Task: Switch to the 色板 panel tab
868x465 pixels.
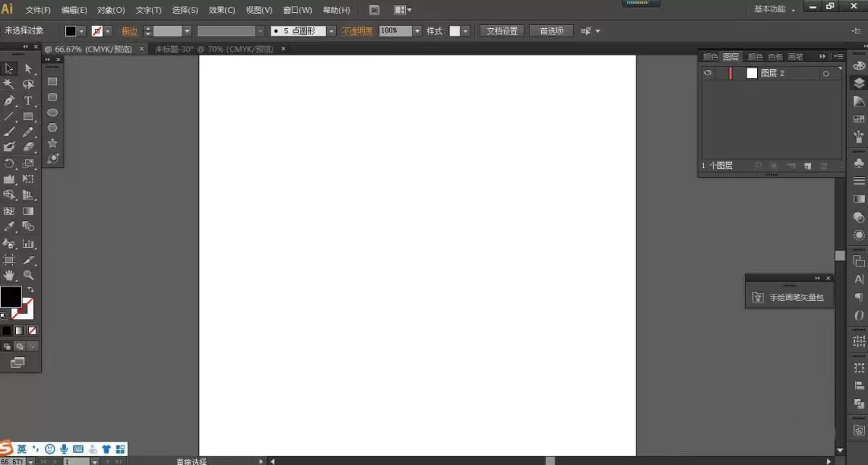Action: [x=776, y=56]
